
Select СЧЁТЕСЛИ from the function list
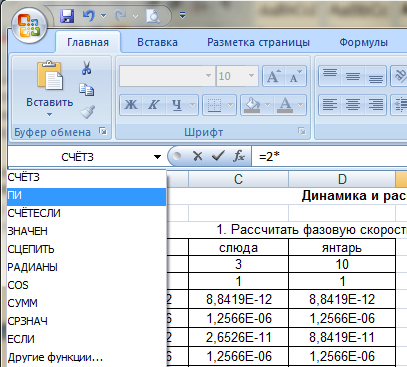point(86,213)
